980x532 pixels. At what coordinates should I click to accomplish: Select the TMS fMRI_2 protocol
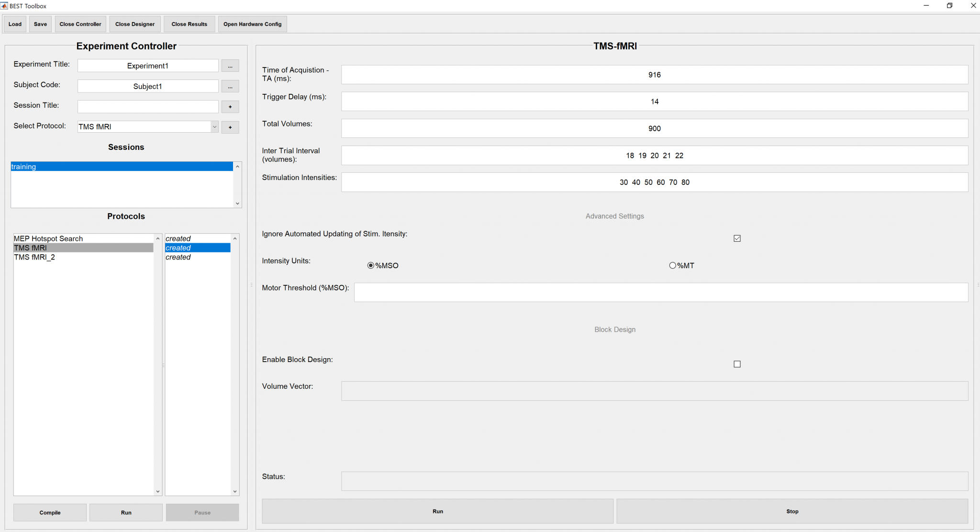point(83,257)
